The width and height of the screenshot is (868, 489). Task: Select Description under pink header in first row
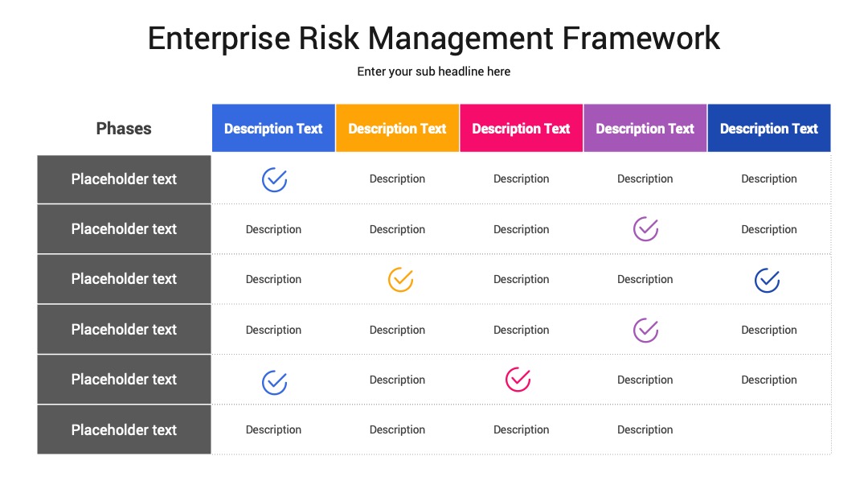click(x=521, y=179)
